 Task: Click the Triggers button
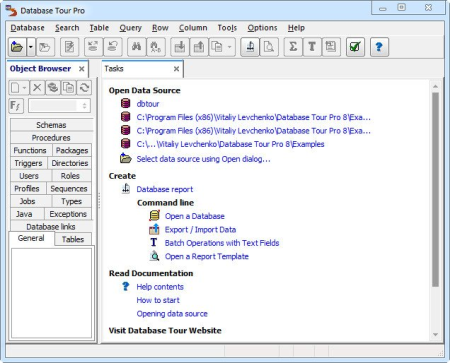[28, 163]
